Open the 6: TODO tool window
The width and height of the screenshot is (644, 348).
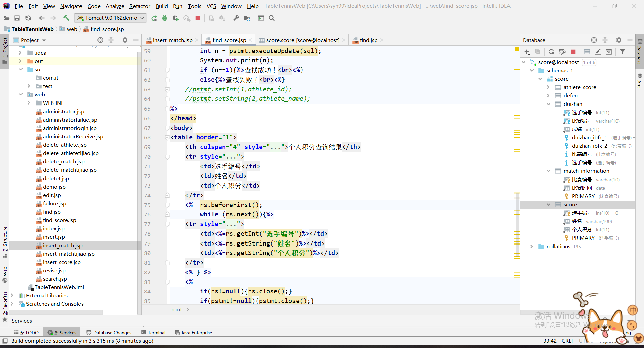[26, 333]
